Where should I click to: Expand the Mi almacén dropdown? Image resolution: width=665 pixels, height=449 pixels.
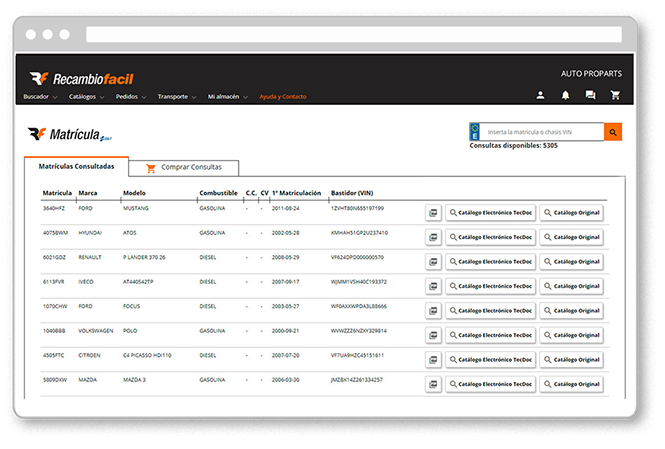click(x=228, y=97)
